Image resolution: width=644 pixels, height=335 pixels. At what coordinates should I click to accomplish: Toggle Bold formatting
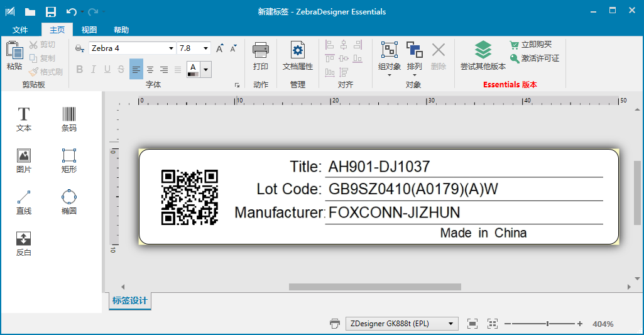click(x=80, y=70)
